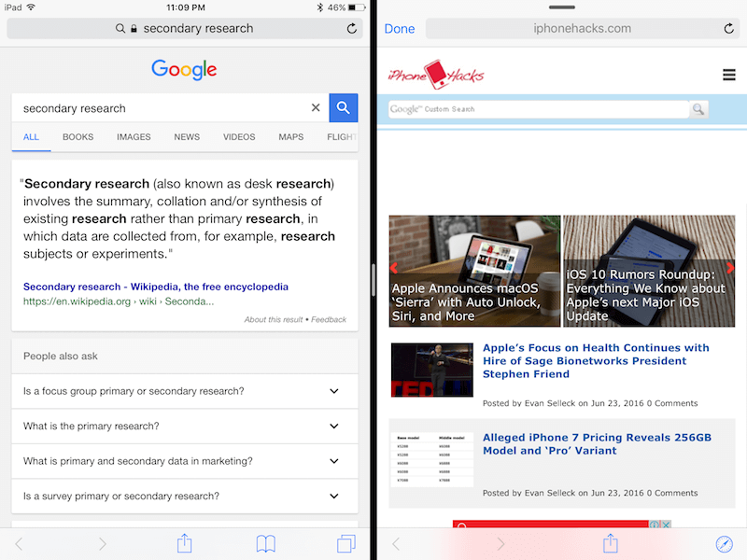Show open tabs in left Safari pane

[346, 543]
